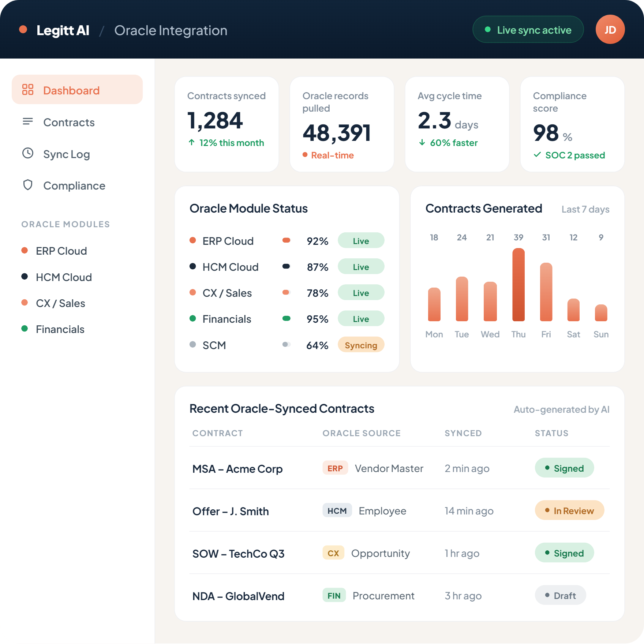This screenshot has width=644, height=644.
Task: Click the CX / Sales dot in sidebar
Action: [x=25, y=303]
